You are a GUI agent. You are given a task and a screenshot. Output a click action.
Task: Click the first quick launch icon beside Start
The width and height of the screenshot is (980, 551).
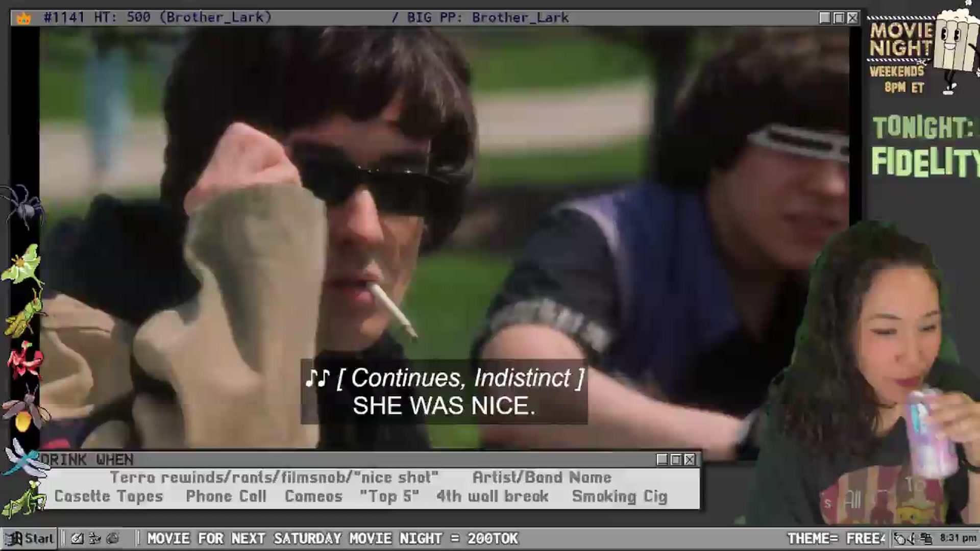pos(77,538)
